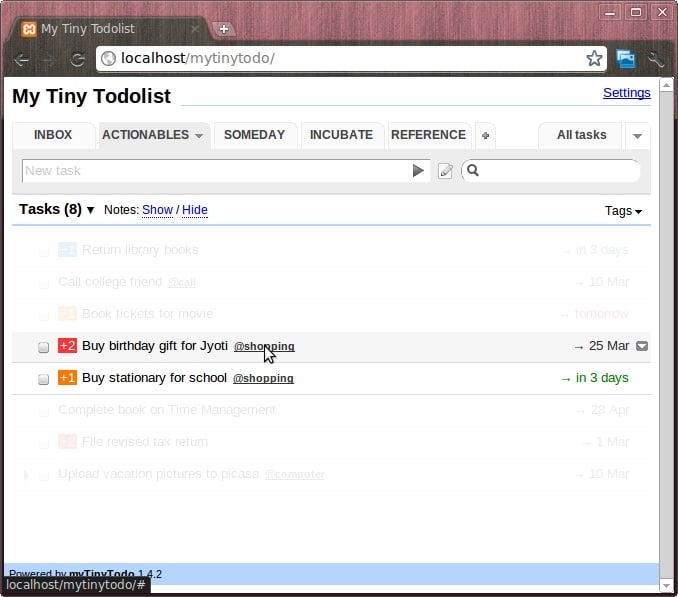Click priority badge on Book tickets for movie
678x597 pixels.
pos(67,314)
